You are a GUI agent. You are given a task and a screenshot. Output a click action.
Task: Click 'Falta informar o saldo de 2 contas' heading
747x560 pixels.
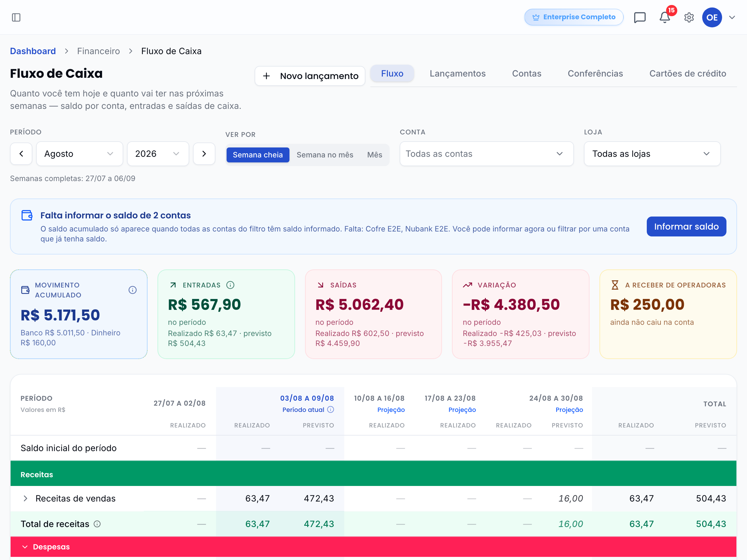(115, 215)
